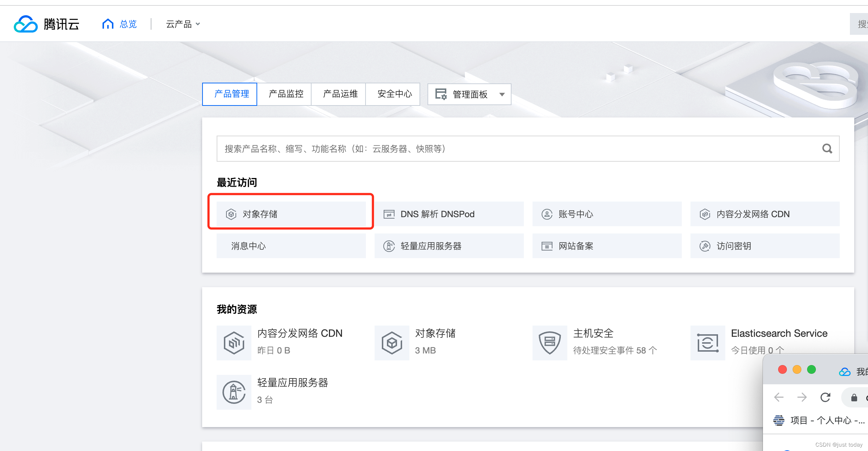Click the large 对象存储 resource icon
868x451 pixels.
point(392,343)
